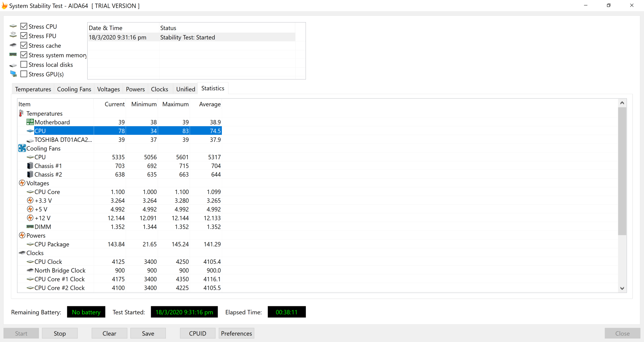This screenshot has height=342, width=644.
Task: Click the memory icon beside DIMM
Action: coord(30,227)
